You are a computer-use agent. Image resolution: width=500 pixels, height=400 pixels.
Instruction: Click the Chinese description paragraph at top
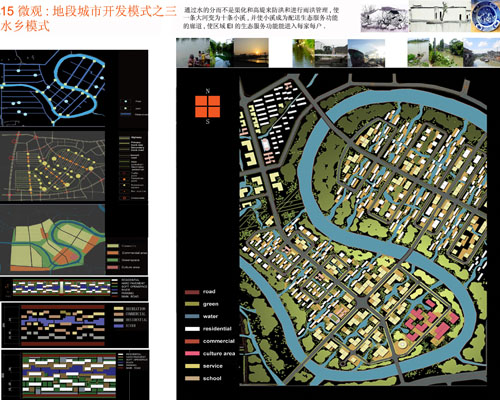click(261, 18)
